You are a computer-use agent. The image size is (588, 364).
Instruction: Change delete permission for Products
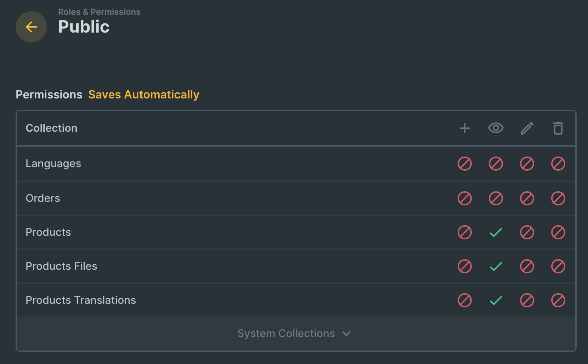tap(558, 232)
